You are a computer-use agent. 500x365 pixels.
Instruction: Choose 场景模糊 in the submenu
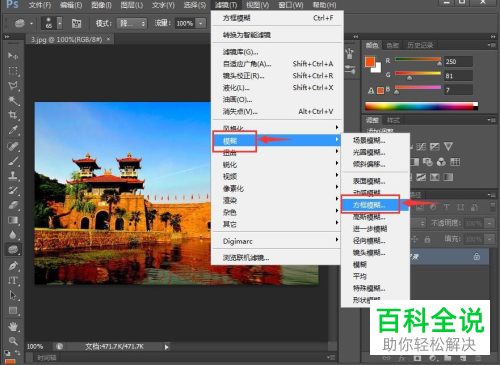point(375,140)
